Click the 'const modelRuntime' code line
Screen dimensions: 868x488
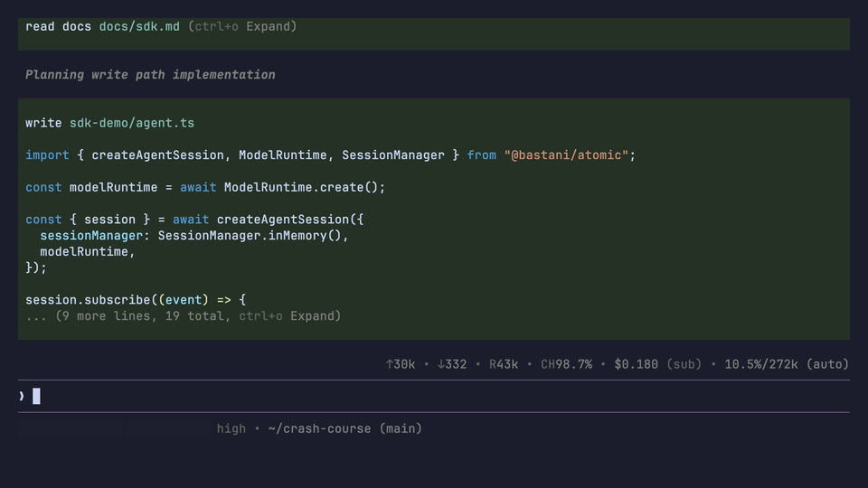[x=205, y=187]
